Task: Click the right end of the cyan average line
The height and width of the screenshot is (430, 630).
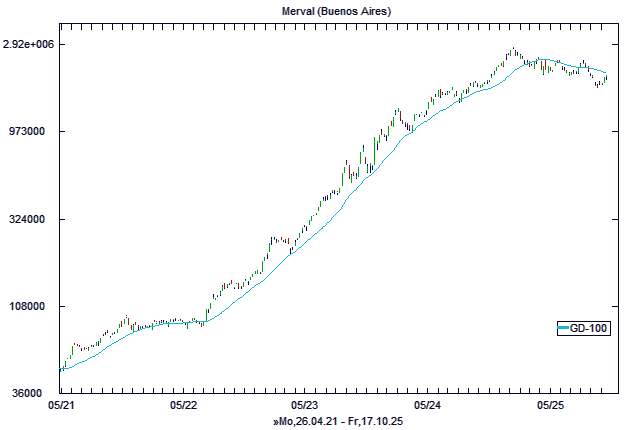Action: tap(606, 73)
